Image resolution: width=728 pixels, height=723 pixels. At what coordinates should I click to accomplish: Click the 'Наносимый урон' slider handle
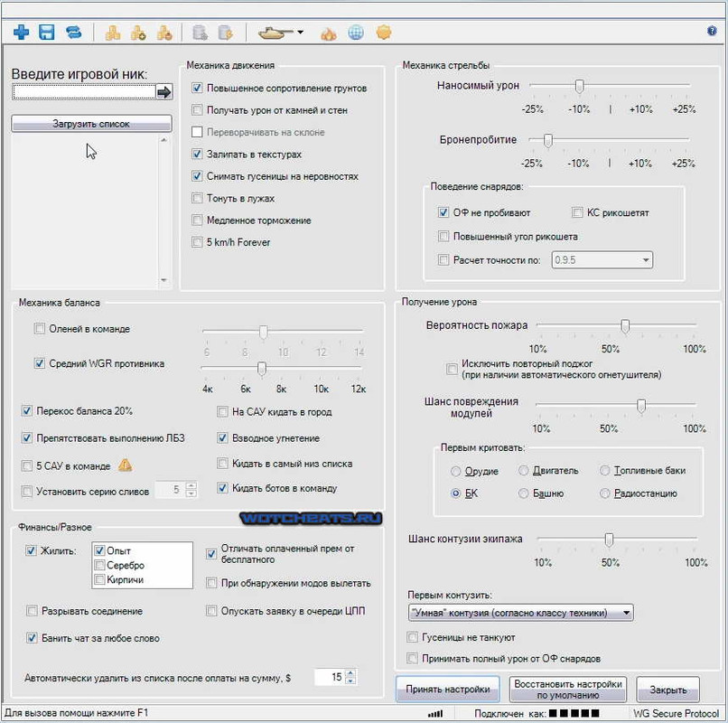(579, 86)
